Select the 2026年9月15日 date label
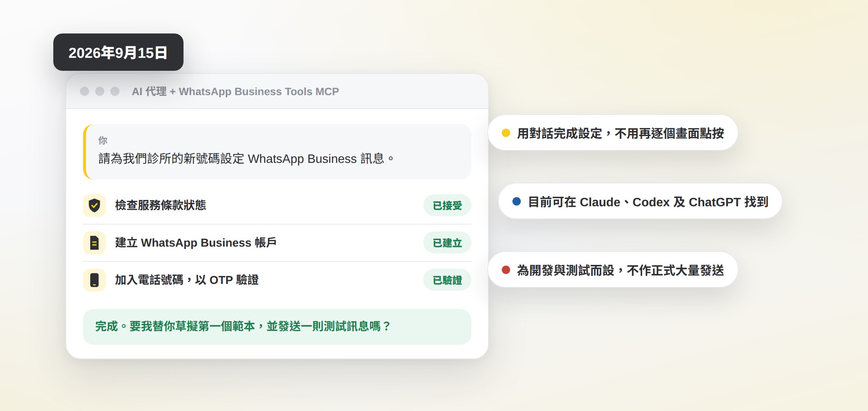 pos(118,52)
